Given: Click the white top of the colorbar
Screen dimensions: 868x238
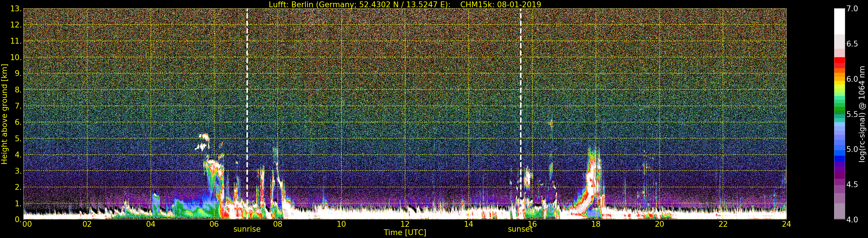Looking at the screenshot, I should 839,21.
